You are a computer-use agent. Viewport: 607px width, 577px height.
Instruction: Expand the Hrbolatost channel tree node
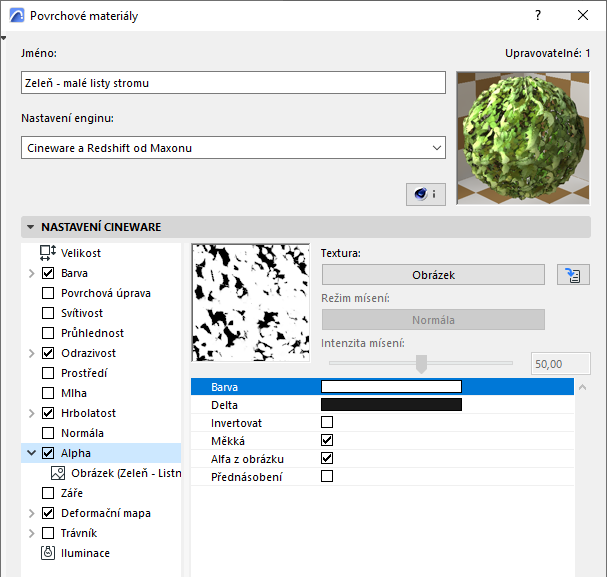pyautogui.click(x=32, y=413)
